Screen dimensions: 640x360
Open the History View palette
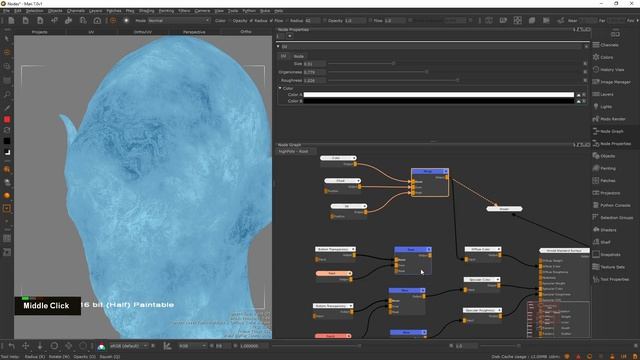pos(609,70)
